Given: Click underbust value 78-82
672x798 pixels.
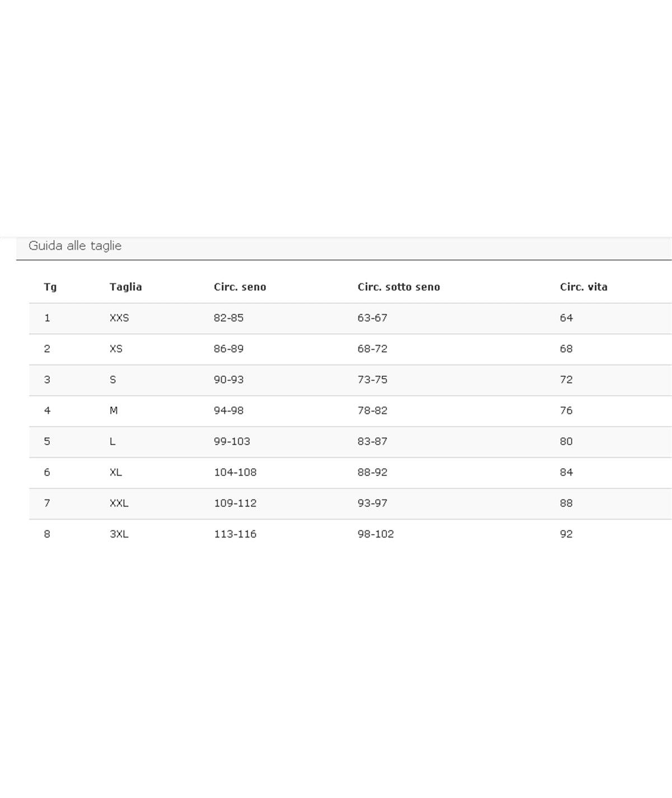Looking at the screenshot, I should (372, 410).
